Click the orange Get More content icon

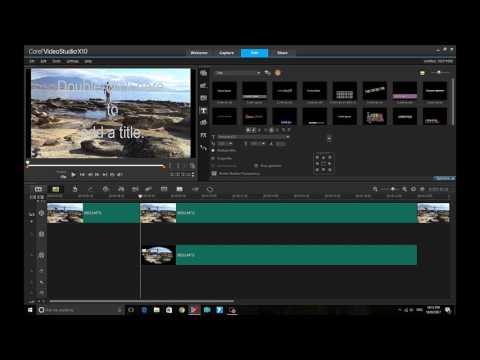[x=277, y=73]
